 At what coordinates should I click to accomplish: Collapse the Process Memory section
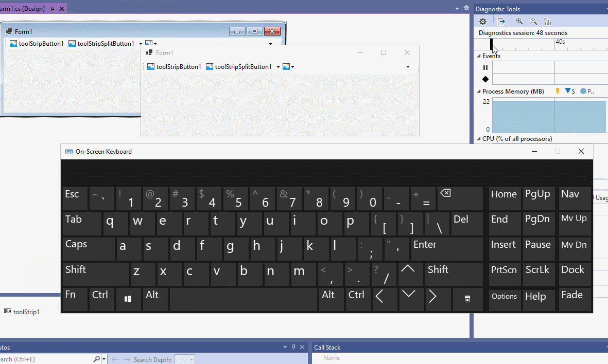479,91
